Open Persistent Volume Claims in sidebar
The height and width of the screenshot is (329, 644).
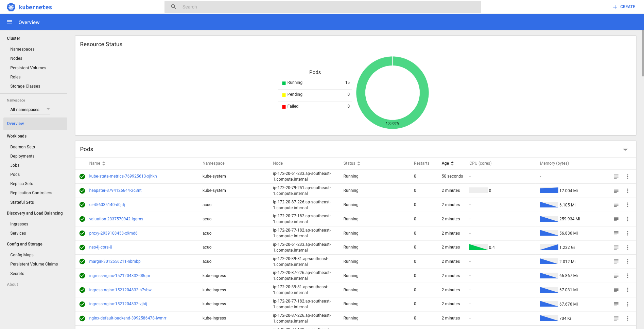click(x=34, y=264)
